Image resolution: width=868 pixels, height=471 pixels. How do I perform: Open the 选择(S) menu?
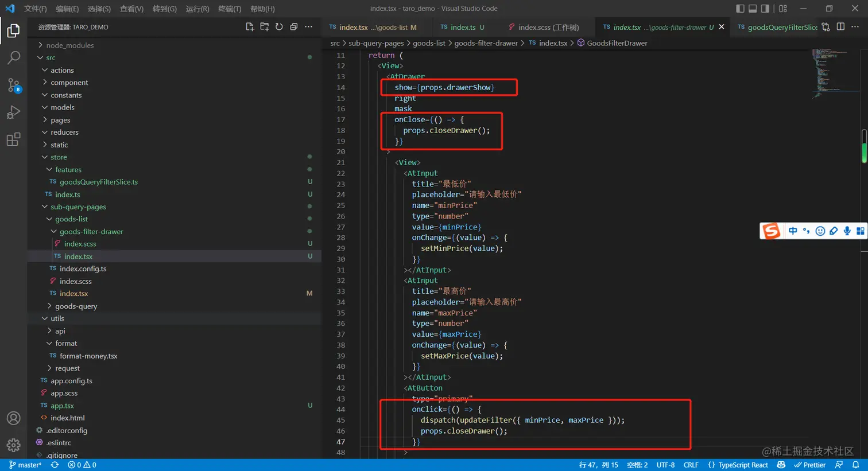[99, 9]
